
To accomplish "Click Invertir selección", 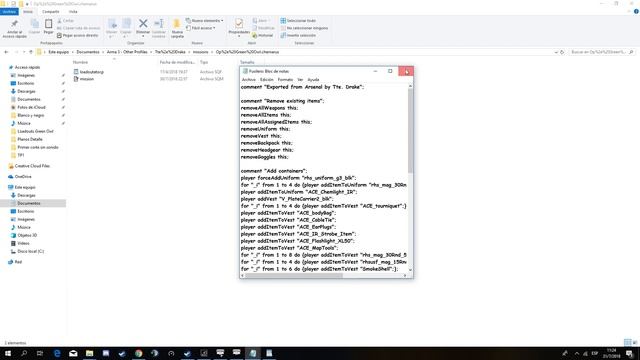I will tap(298, 36).
